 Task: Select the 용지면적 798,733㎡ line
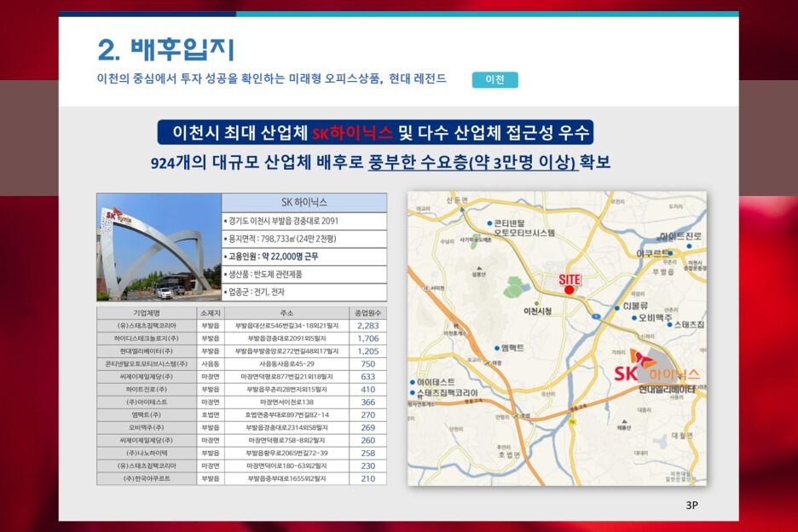coord(304,239)
